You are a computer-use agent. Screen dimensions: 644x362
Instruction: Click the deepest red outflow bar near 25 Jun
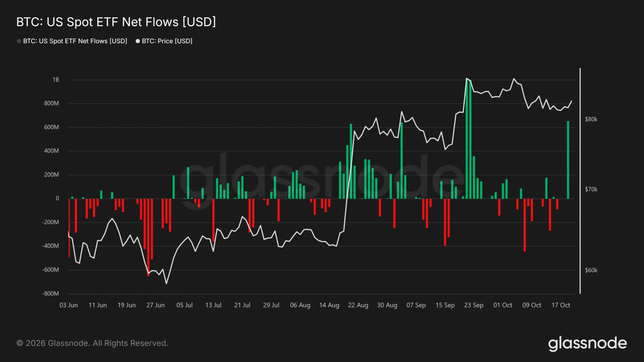click(x=148, y=237)
